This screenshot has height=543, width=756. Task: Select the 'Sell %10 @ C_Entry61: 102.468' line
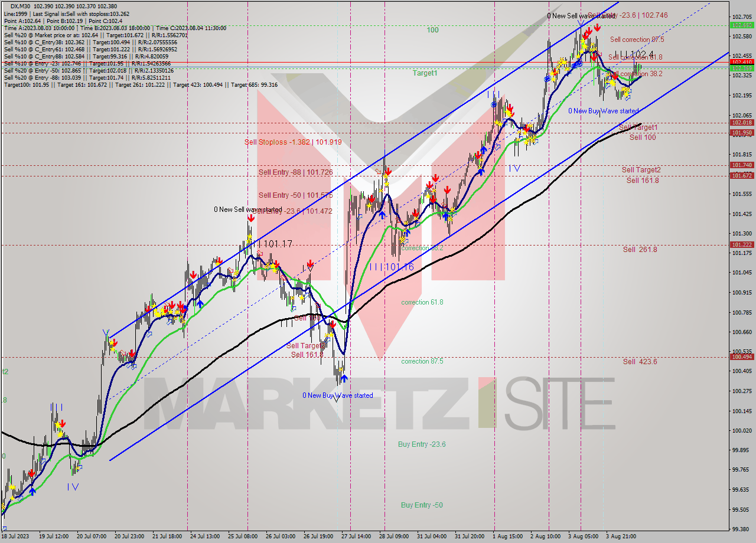[90, 49]
